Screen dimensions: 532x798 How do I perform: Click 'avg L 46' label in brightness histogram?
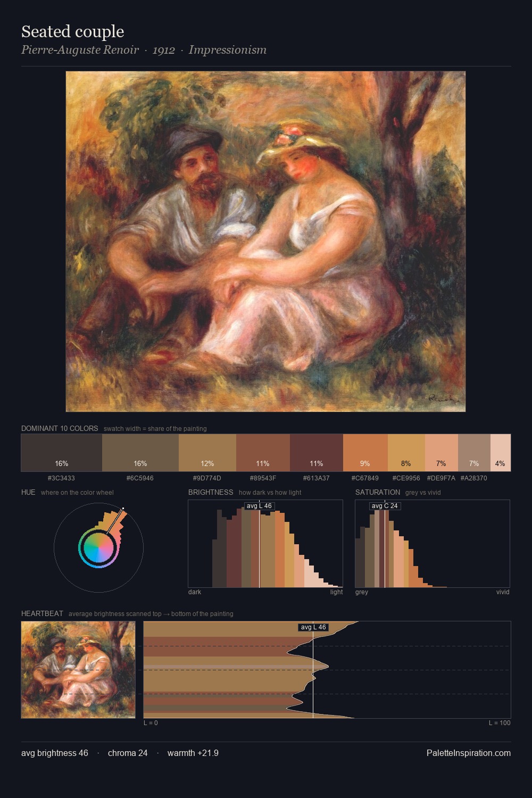[x=259, y=506]
